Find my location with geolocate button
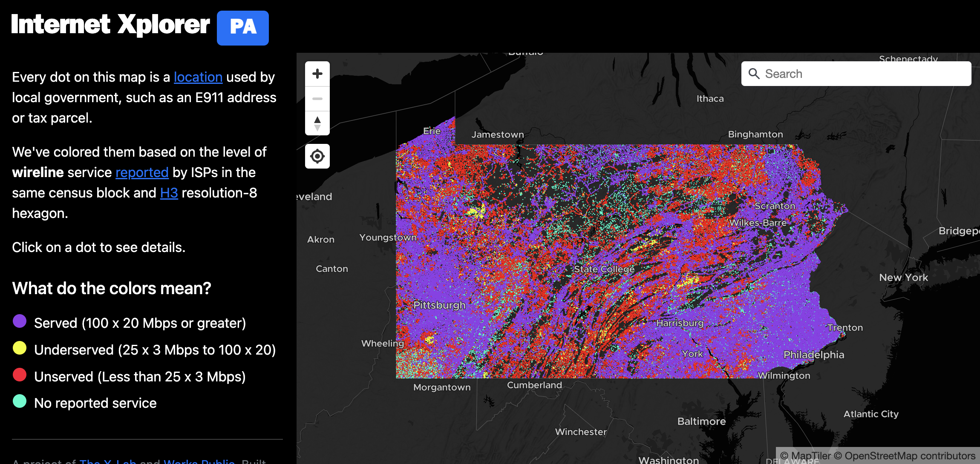 coord(317,156)
